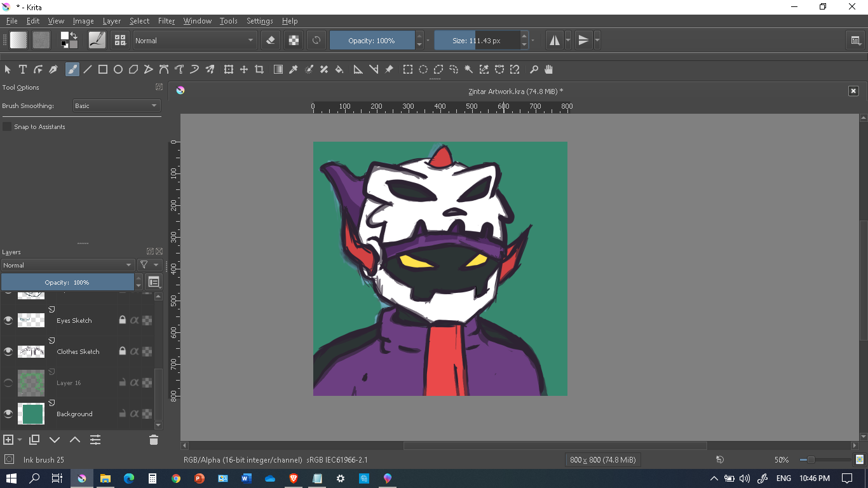Select the Pan hand tool
Viewport: 868px width, 488px height.
549,69
